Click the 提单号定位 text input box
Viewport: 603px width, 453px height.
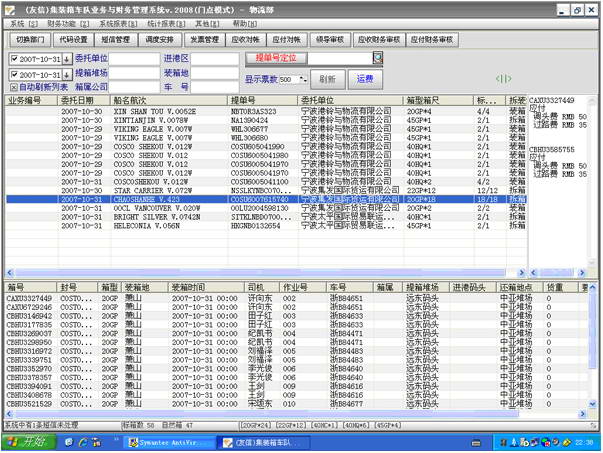click(x=340, y=58)
